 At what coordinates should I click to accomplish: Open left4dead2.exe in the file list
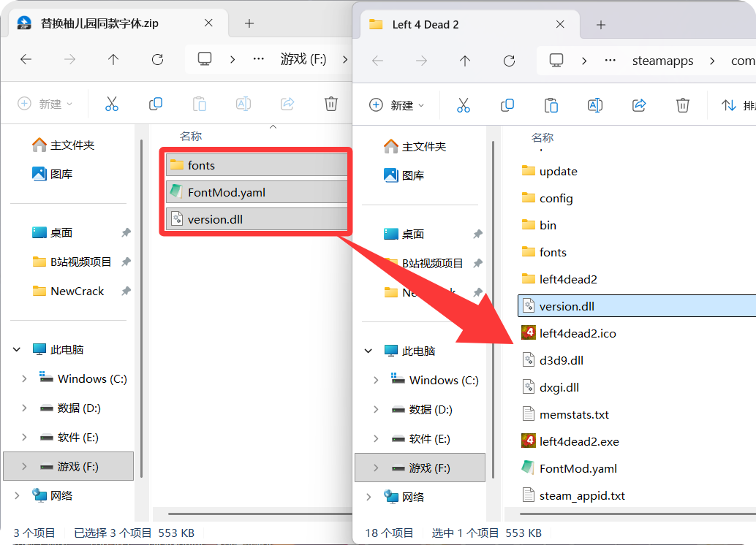coord(578,441)
